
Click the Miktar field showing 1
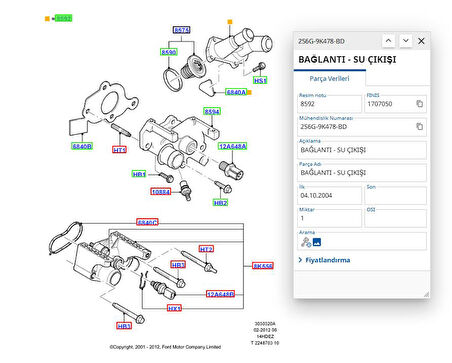click(329, 218)
